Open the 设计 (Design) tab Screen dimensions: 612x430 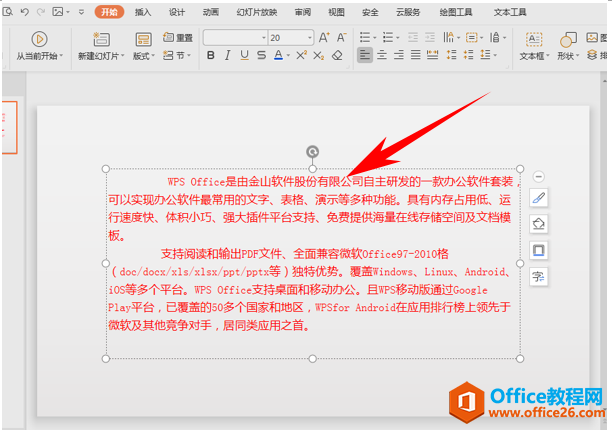(x=176, y=12)
